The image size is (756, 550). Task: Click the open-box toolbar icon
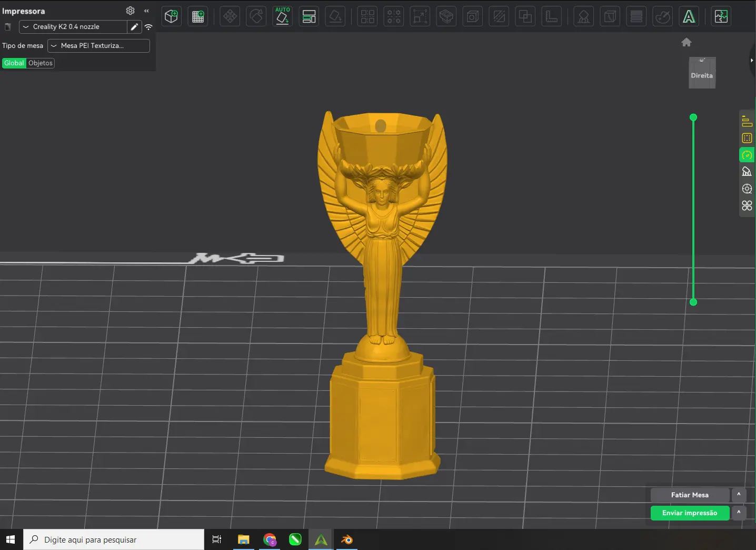[x=446, y=16]
